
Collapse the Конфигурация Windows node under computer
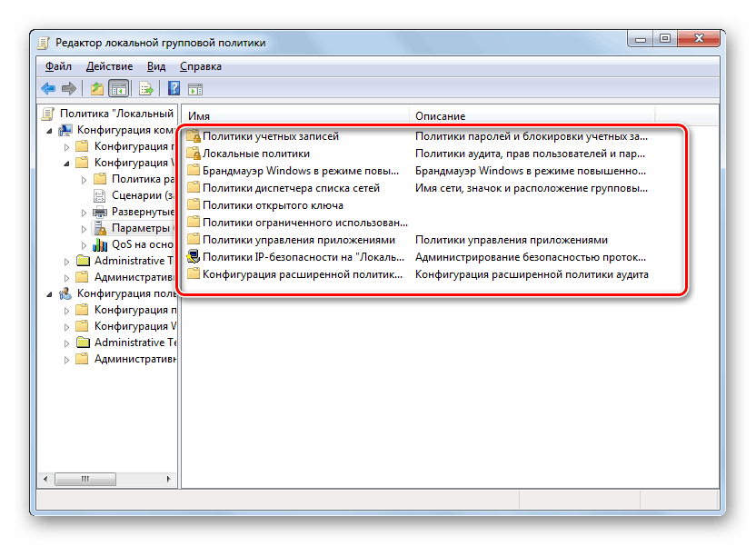click(x=66, y=164)
